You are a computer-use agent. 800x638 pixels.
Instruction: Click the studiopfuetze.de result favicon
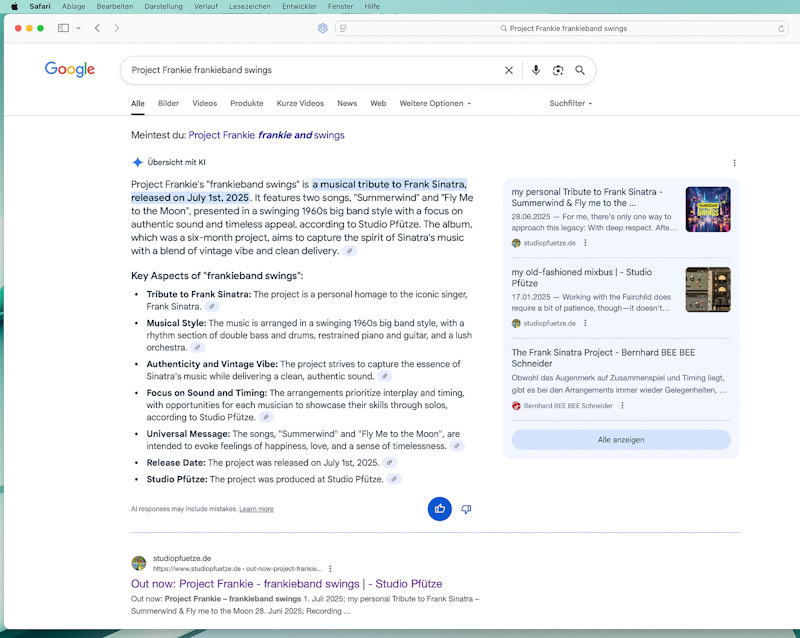coord(139,563)
